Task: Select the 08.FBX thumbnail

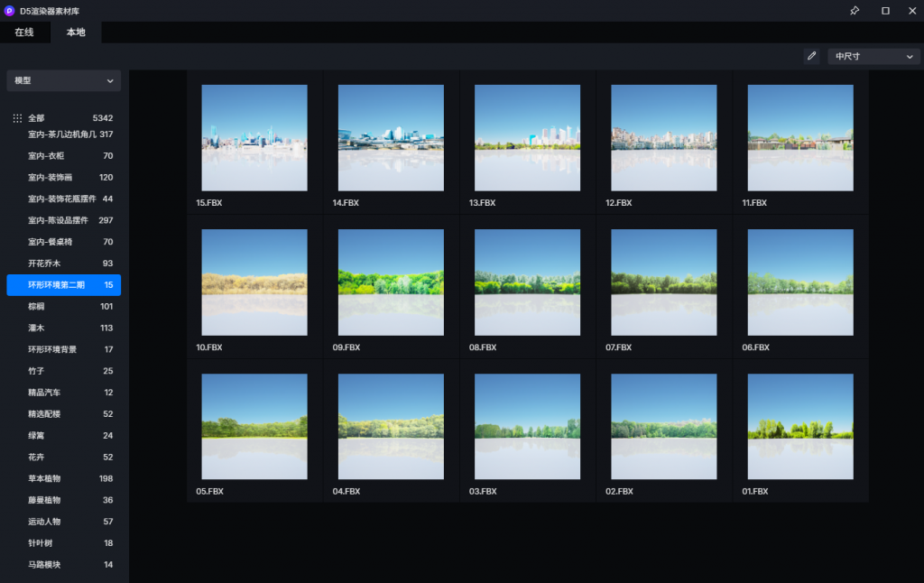Action: pyautogui.click(x=527, y=282)
